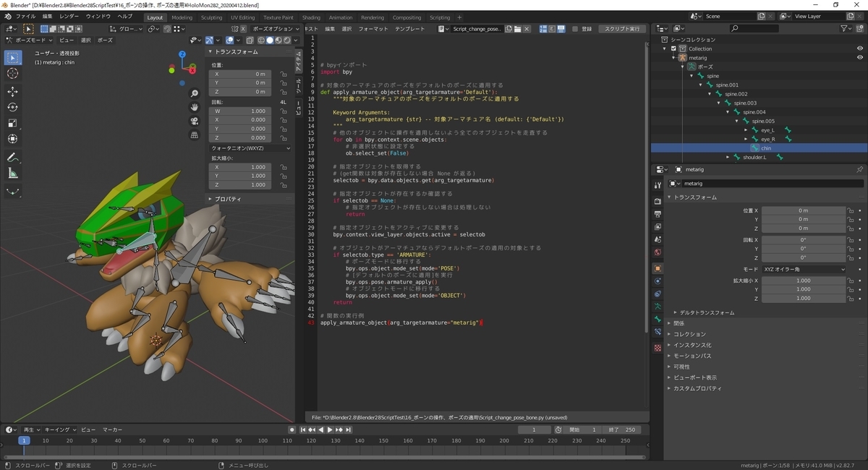Select the Cursor tool in viewport toolbar

[x=13, y=74]
